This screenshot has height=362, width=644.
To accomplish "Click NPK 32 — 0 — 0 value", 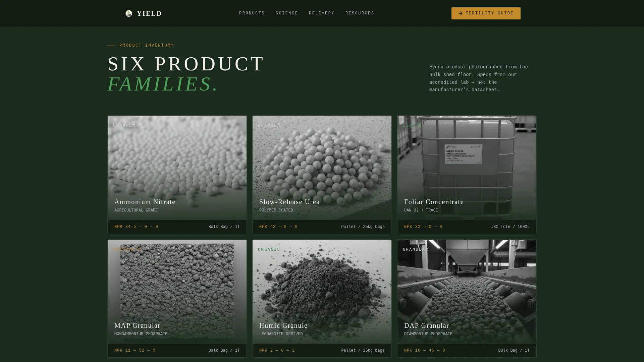I will tap(423, 227).
